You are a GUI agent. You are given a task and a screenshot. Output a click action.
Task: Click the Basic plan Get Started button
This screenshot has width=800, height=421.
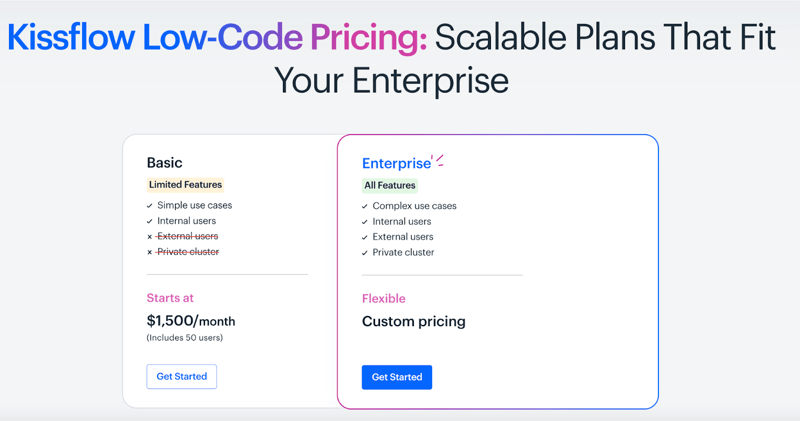pyautogui.click(x=182, y=376)
